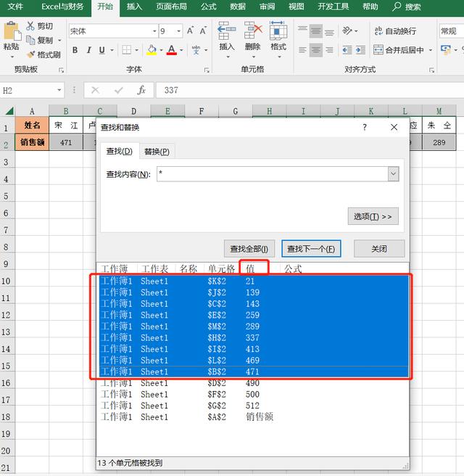
Task: Click the Format cells icon
Action: tap(278, 30)
